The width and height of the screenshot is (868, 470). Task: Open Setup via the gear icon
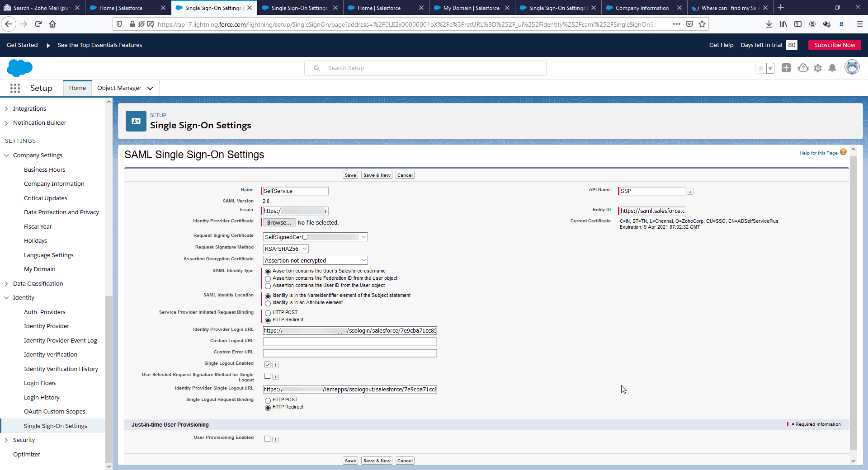(x=818, y=68)
